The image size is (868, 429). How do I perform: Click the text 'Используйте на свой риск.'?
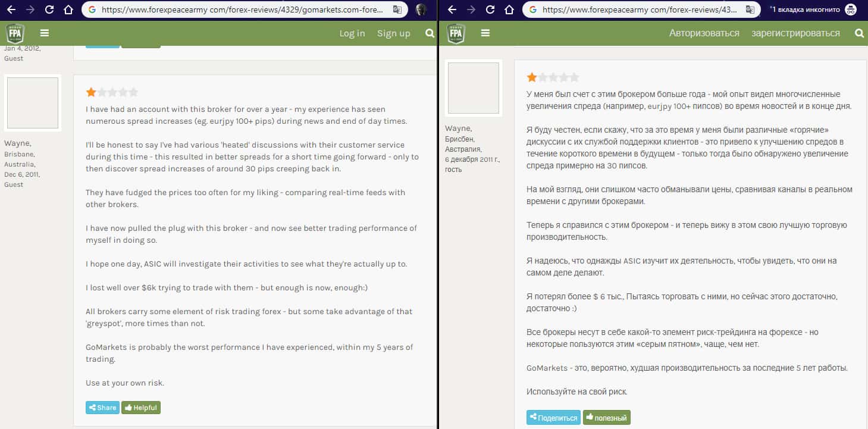tap(577, 392)
